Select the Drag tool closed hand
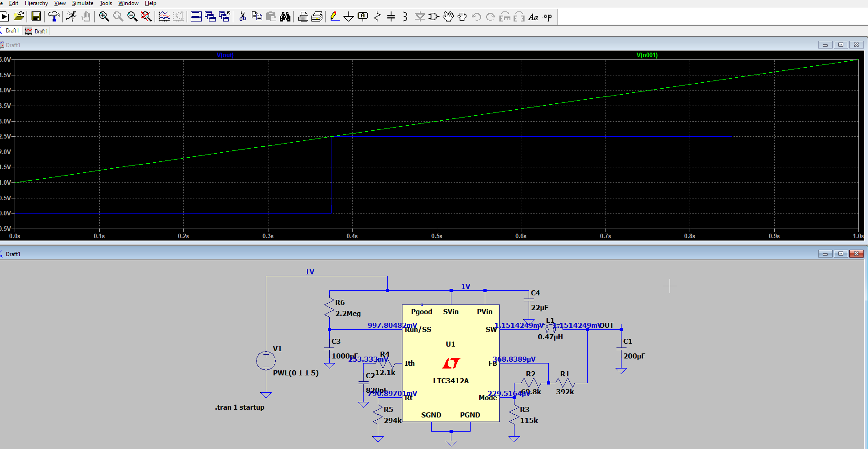This screenshot has width=868, height=449. [x=462, y=17]
